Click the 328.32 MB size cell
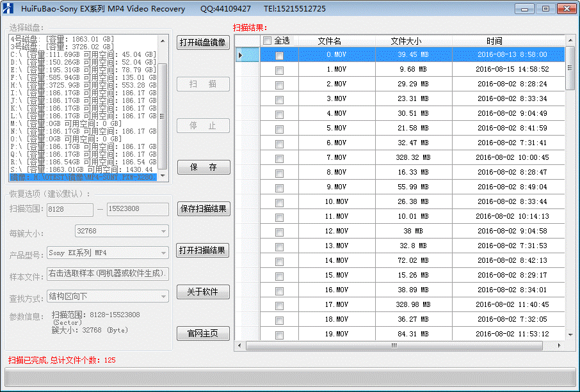This screenshot has height=392, width=580. coord(413,158)
